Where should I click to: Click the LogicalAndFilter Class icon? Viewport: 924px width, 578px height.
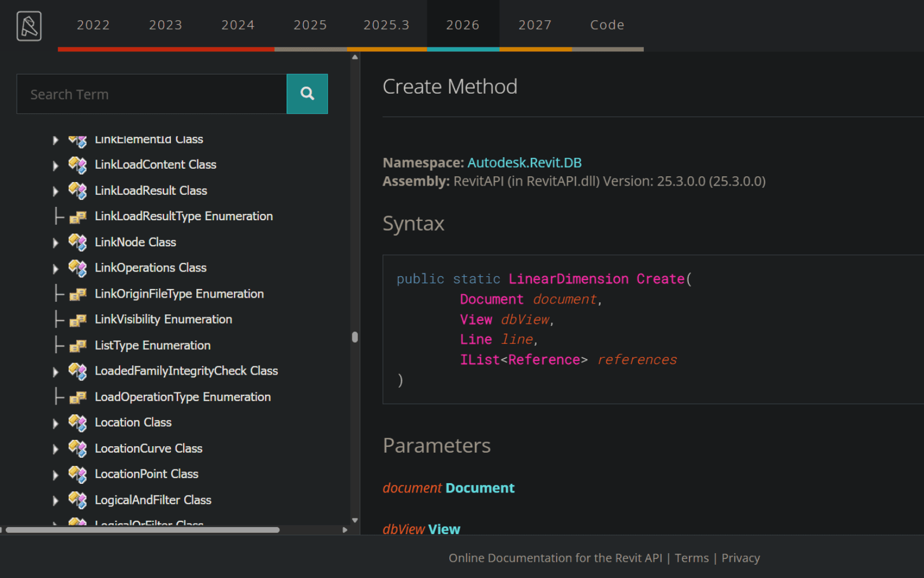coord(77,500)
